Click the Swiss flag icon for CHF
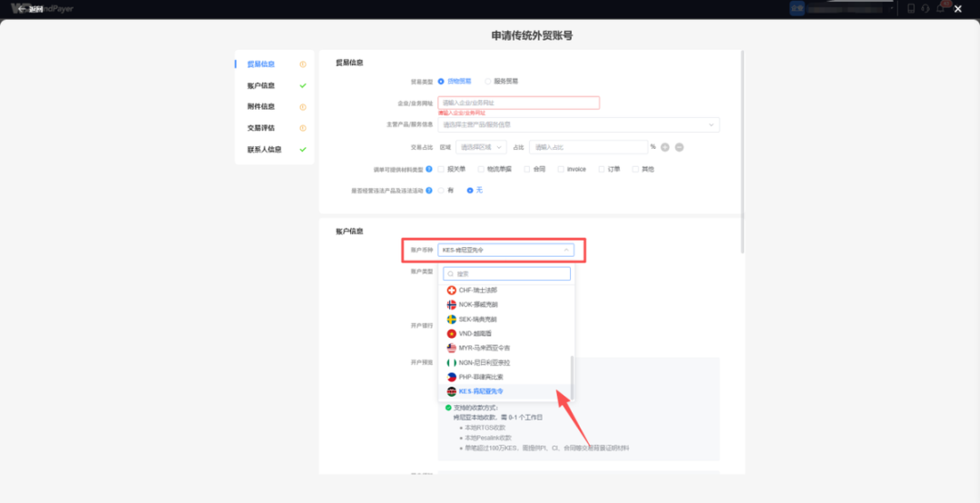This screenshot has width=980, height=503. coord(452,291)
